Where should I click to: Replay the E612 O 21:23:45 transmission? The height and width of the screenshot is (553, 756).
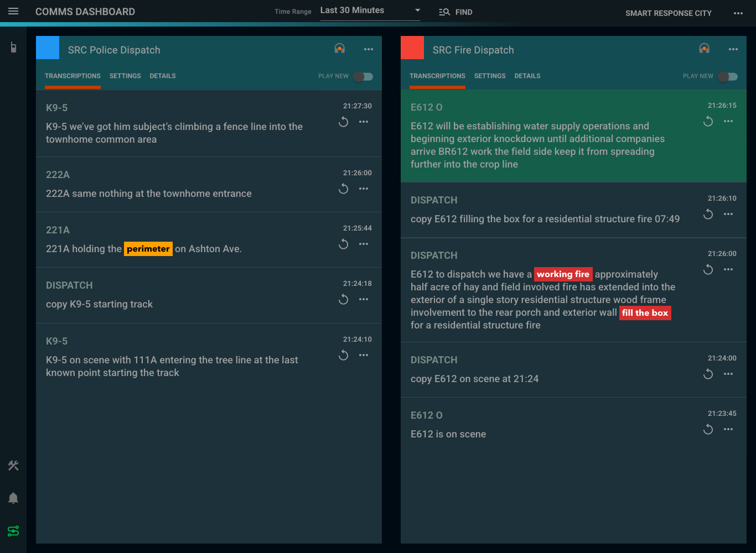coord(708,429)
